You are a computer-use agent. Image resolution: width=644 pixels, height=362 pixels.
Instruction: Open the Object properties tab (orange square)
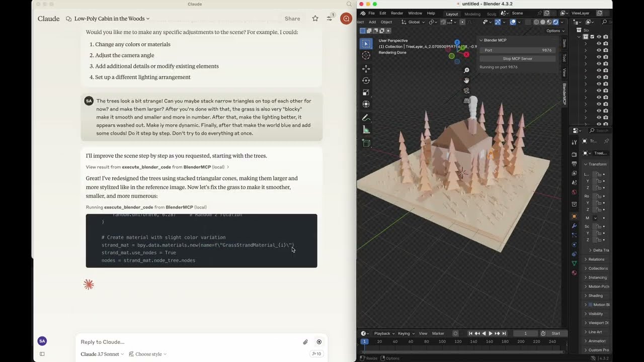(574, 216)
